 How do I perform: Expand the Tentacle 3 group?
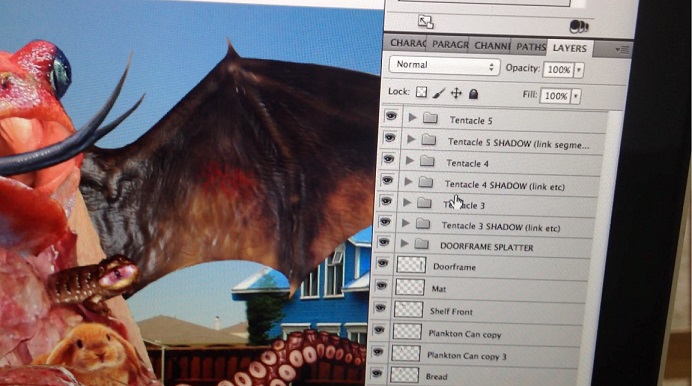point(406,202)
